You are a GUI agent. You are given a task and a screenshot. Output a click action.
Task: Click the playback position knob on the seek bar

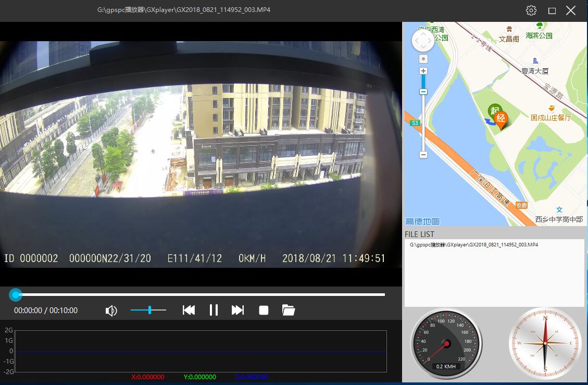tap(16, 295)
